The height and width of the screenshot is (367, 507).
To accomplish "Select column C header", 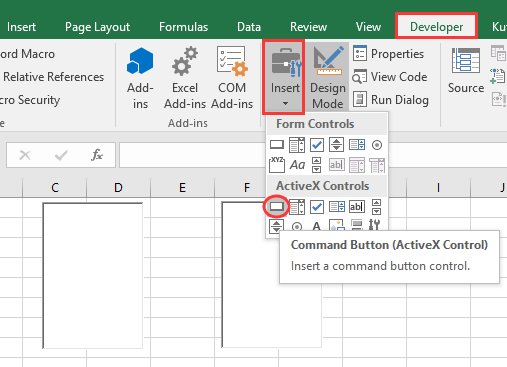I will [55, 187].
